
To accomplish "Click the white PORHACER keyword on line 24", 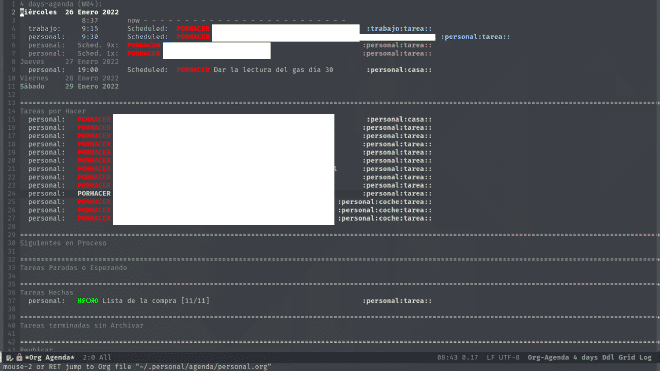I will [x=94, y=194].
